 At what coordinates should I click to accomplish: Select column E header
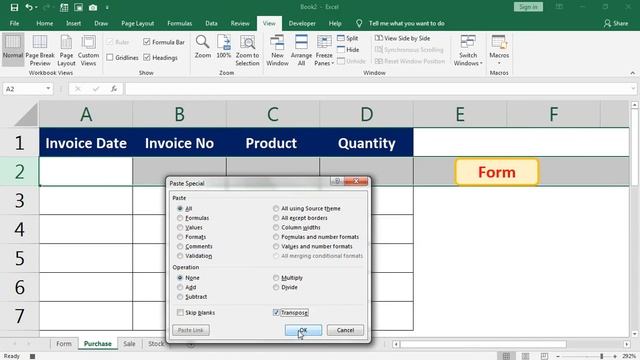tap(460, 115)
